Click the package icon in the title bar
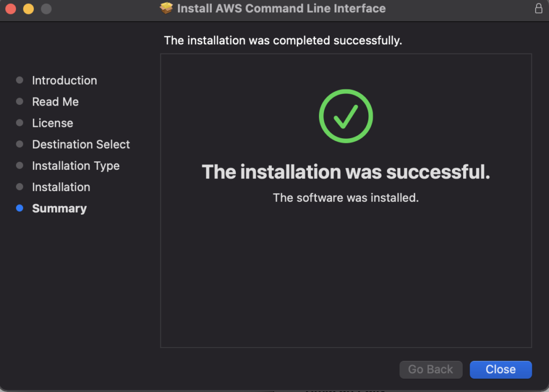 pyautogui.click(x=166, y=8)
